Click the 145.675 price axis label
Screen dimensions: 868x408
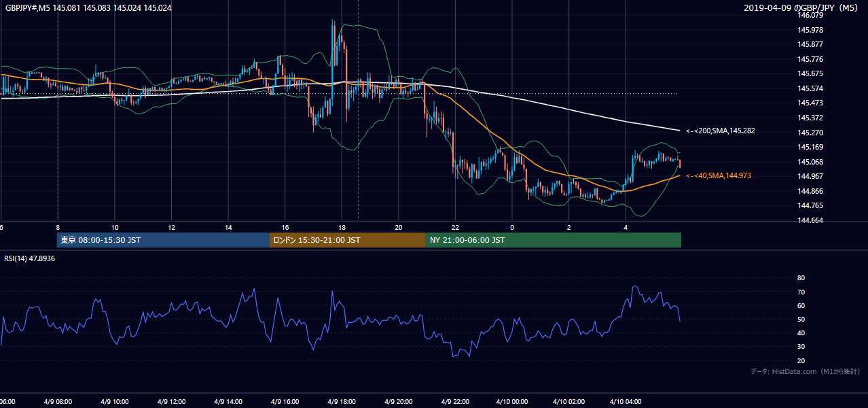811,73
